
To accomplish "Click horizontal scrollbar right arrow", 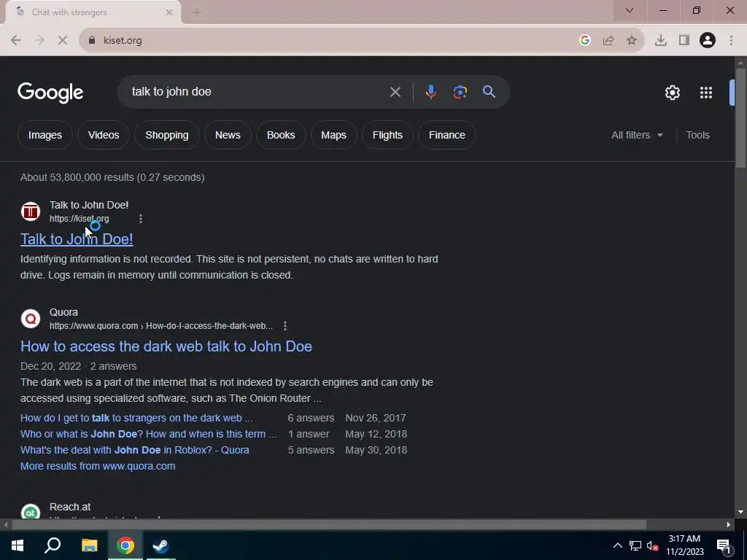I will (x=729, y=525).
